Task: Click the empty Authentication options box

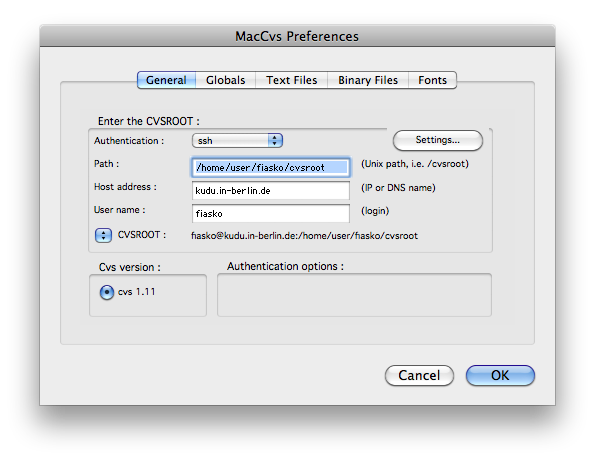Action: [354, 295]
